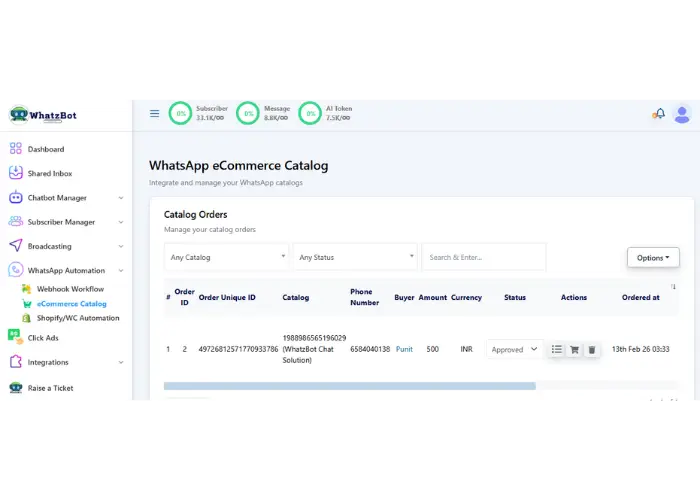Open the Options button menu
The image size is (700, 500).
click(653, 257)
